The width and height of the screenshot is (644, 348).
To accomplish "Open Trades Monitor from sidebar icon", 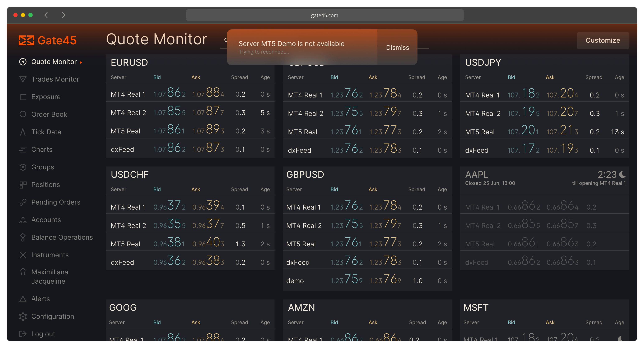I will pyautogui.click(x=23, y=79).
